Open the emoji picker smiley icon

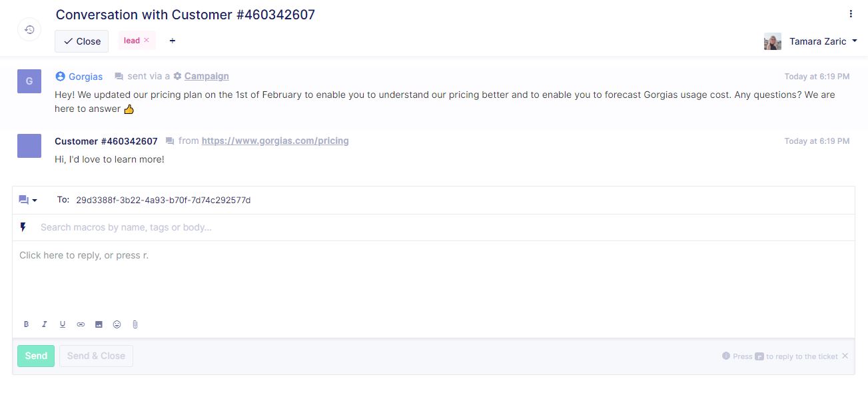117,324
